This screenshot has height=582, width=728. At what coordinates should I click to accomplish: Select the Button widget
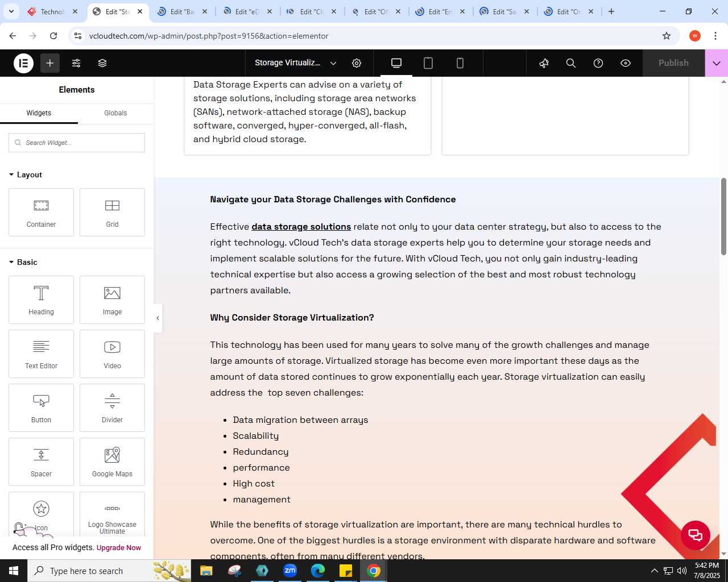pyautogui.click(x=41, y=408)
